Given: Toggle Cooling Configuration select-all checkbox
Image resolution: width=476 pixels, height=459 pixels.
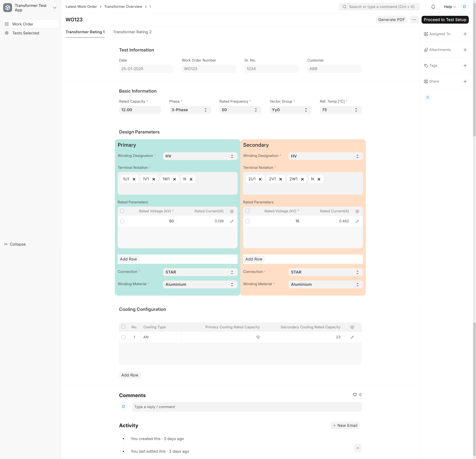Looking at the screenshot, I should click(123, 327).
